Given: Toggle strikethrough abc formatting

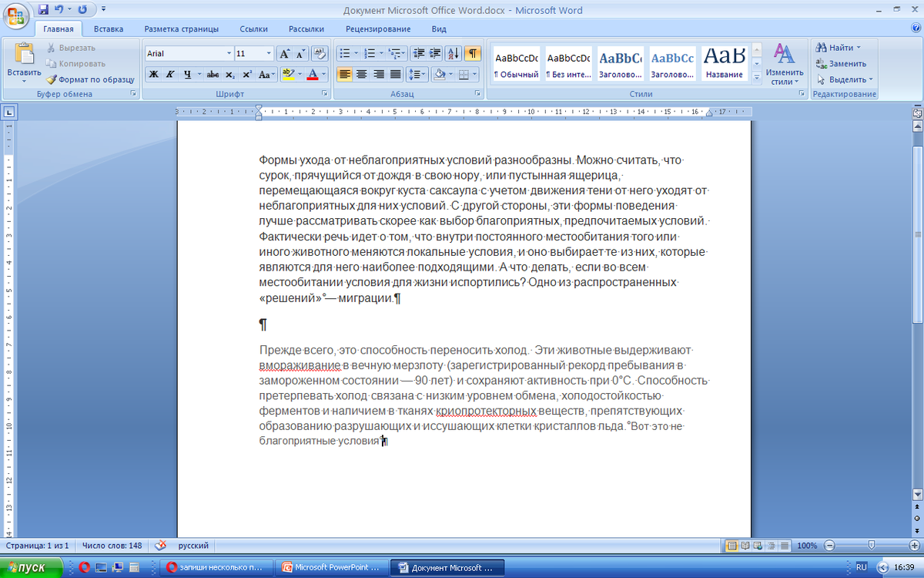Looking at the screenshot, I should 213,75.
